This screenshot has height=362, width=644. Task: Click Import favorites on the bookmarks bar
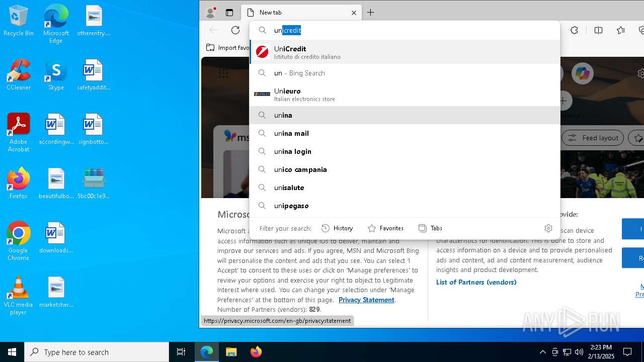[x=228, y=48]
